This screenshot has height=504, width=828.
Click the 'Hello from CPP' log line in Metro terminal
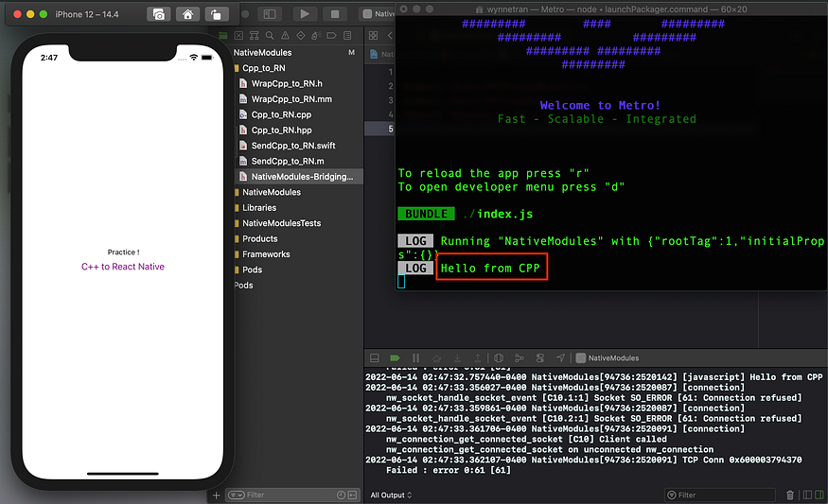[x=490, y=269]
